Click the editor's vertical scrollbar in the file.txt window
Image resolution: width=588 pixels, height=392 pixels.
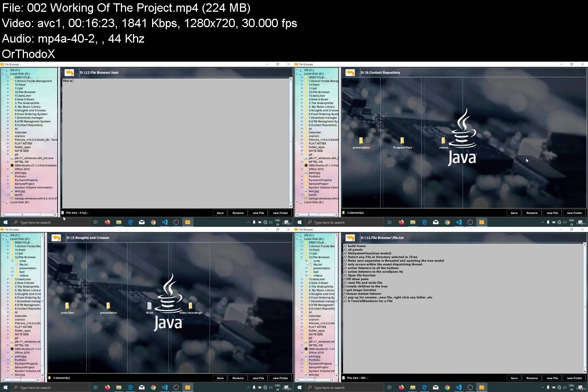[x=585, y=308]
